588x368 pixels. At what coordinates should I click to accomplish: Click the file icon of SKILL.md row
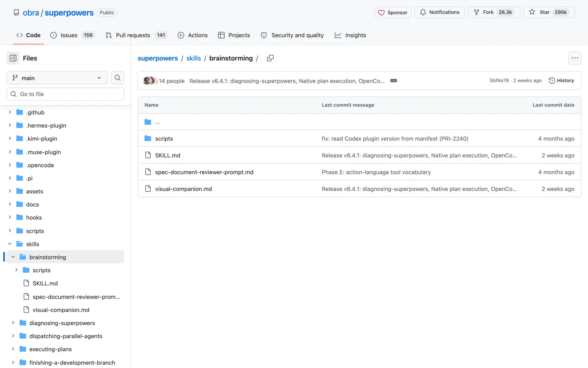click(148, 155)
